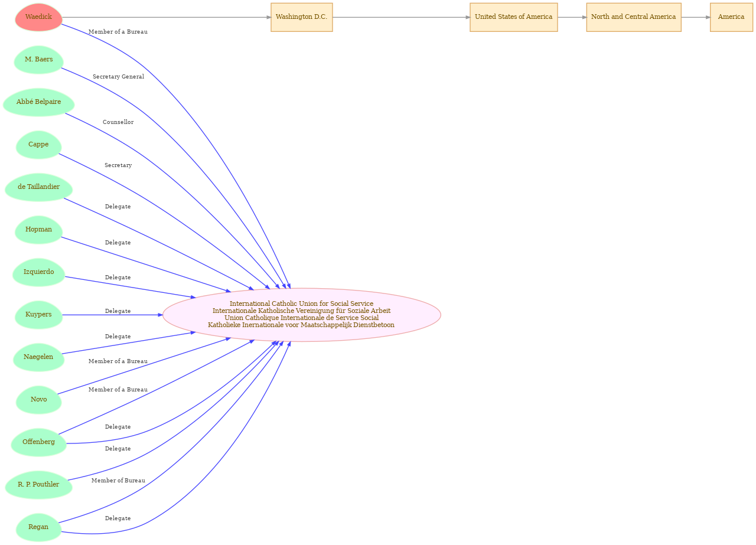
Task: Click the "Secretary General" edge label
Action: pos(118,77)
